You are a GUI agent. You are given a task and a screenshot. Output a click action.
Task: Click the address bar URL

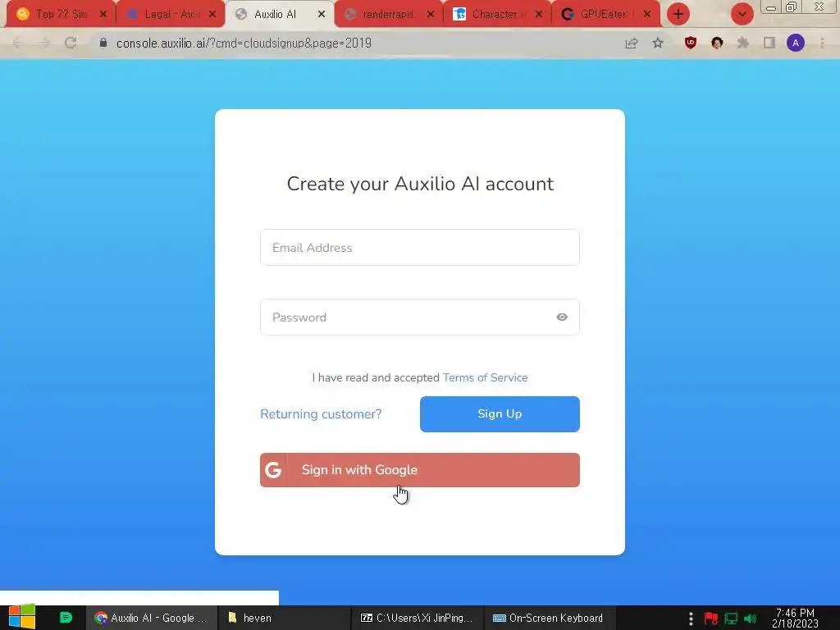(x=244, y=43)
